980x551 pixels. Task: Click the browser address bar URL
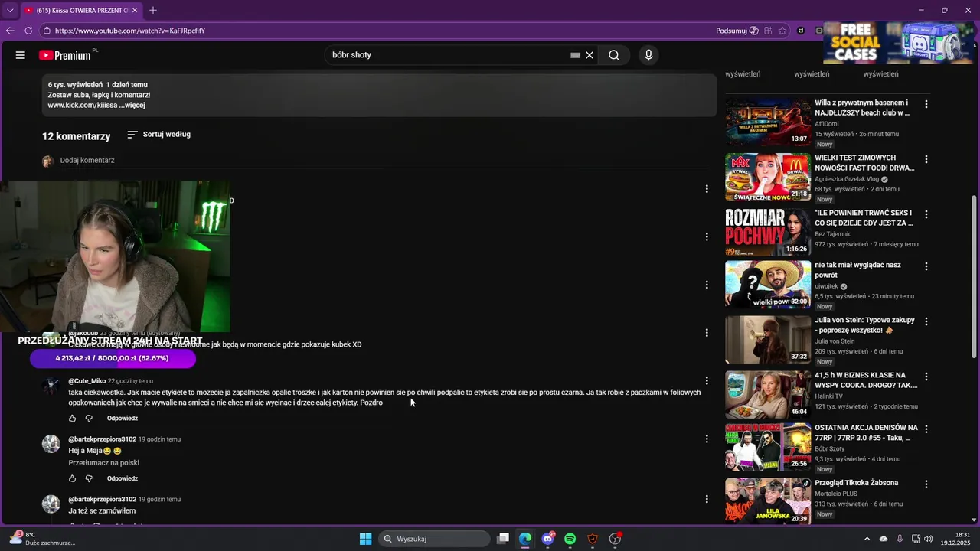tap(130, 31)
